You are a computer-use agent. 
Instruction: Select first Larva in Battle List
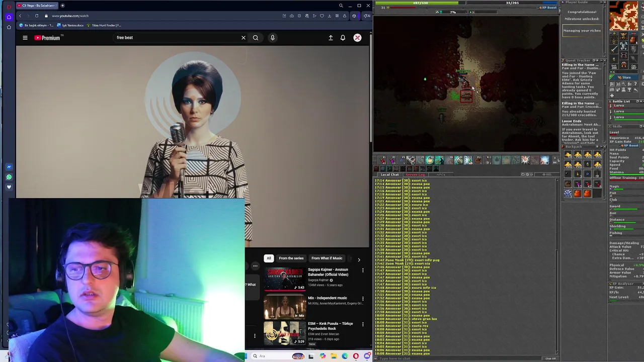coord(626,106)
